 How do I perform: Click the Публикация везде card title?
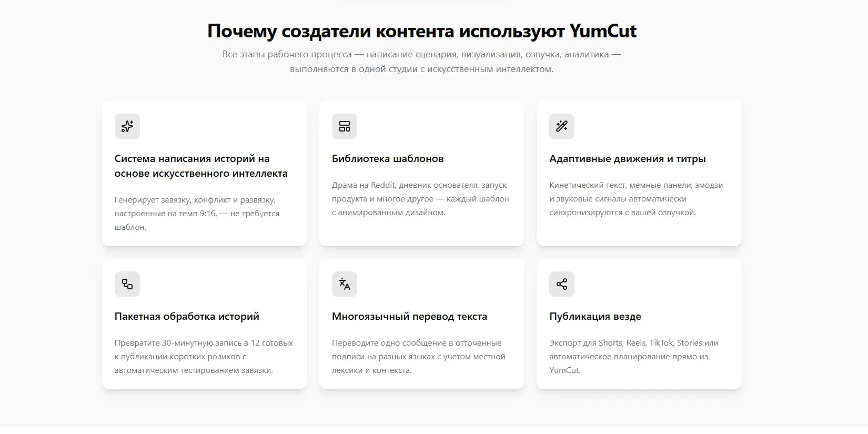point(595,316)
